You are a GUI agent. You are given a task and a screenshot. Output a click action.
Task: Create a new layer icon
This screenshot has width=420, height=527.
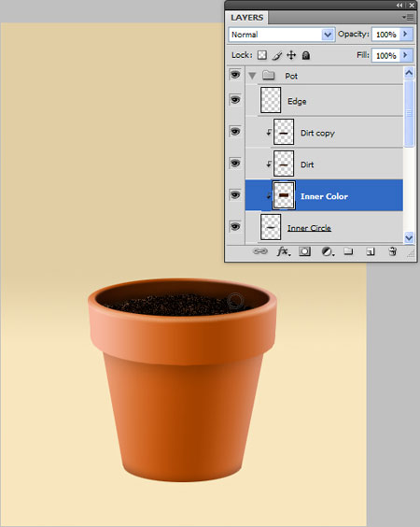click(x=371, y=251)
